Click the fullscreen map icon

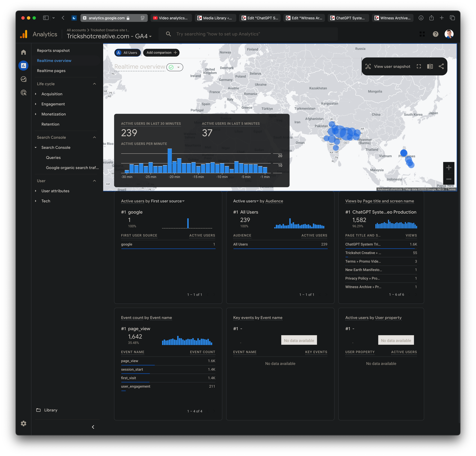coord(419,67)
